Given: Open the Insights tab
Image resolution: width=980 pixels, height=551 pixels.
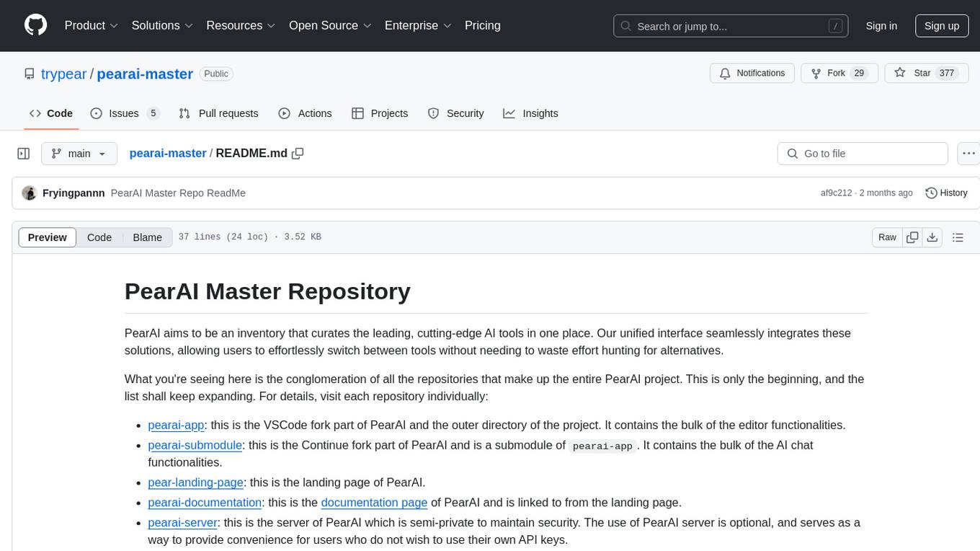Looking at the screenshot, I should click(x=530, y=113).
